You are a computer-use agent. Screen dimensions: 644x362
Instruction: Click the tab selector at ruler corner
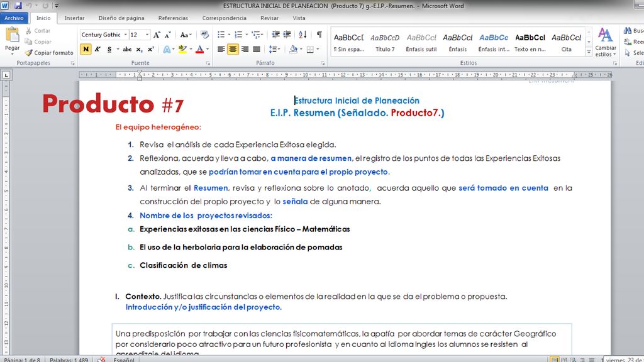[6, 75]
